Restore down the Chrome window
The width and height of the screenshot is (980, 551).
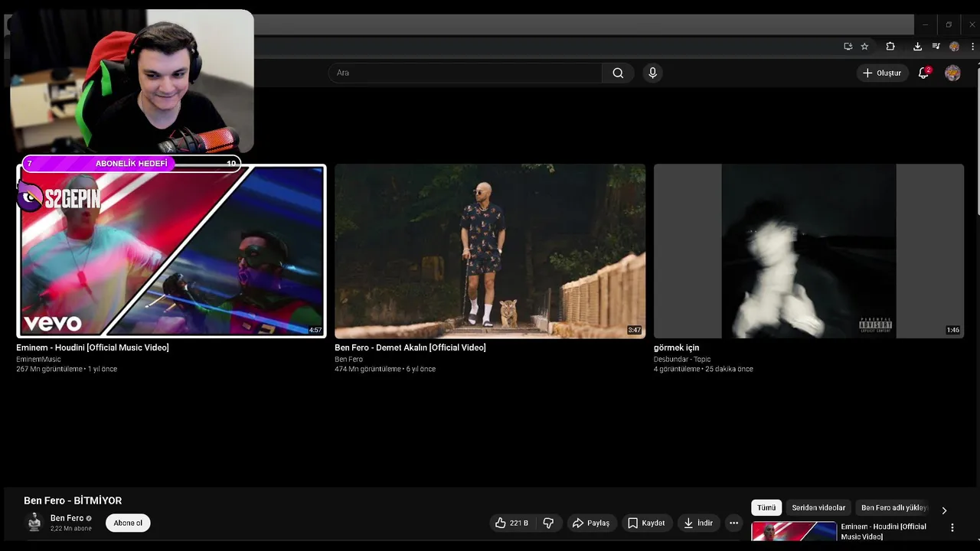point(949,24)
